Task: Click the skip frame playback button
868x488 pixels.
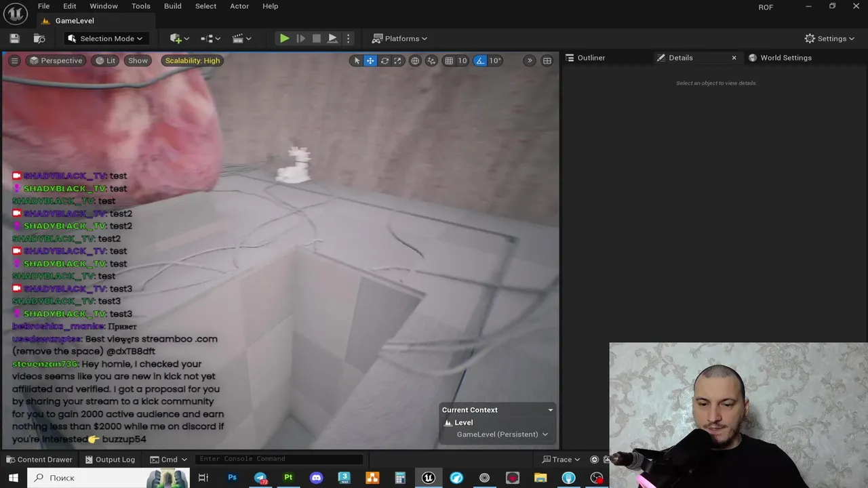Action: (x=301, y=39)
